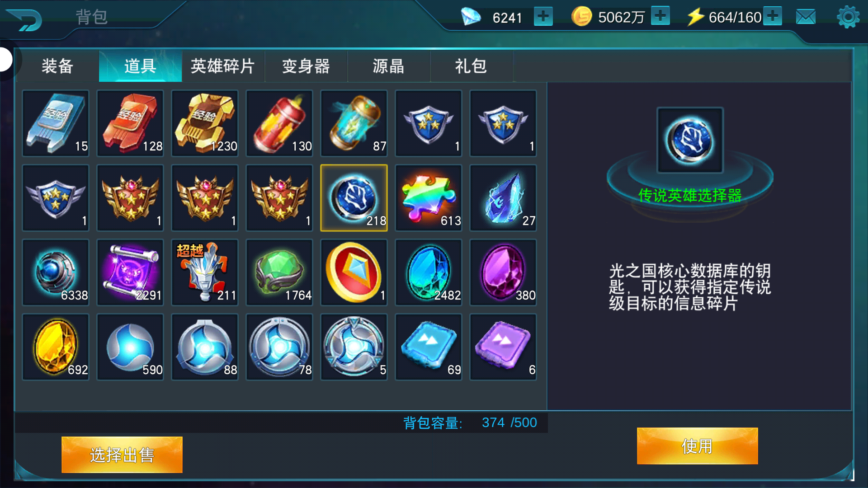Open the 礼包 tab
The image size is (868, 488).
[471, 66]
